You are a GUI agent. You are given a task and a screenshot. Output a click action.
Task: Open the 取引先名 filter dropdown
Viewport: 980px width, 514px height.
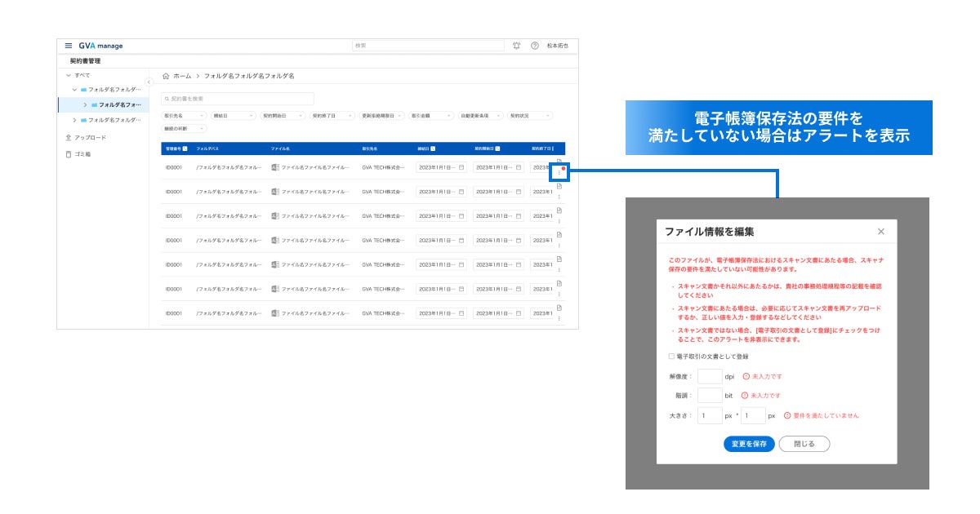184,116
